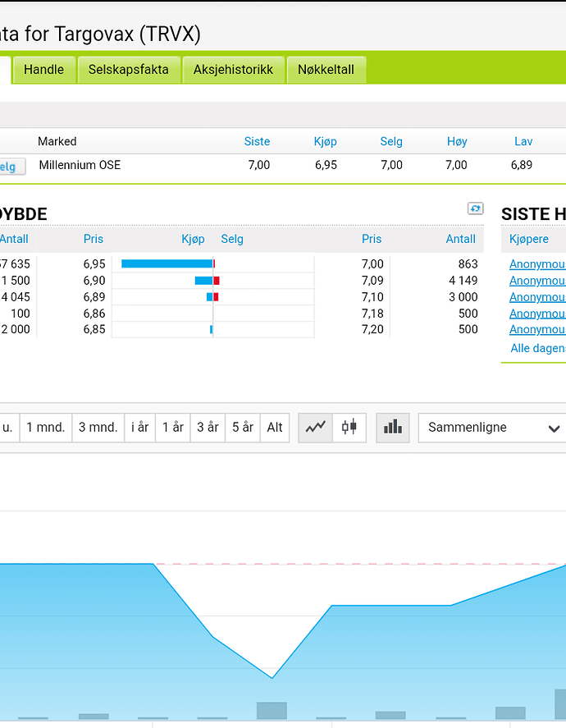566x728 pixels.
Task: Click the Alle dagens link
Action: click(537, 348)
